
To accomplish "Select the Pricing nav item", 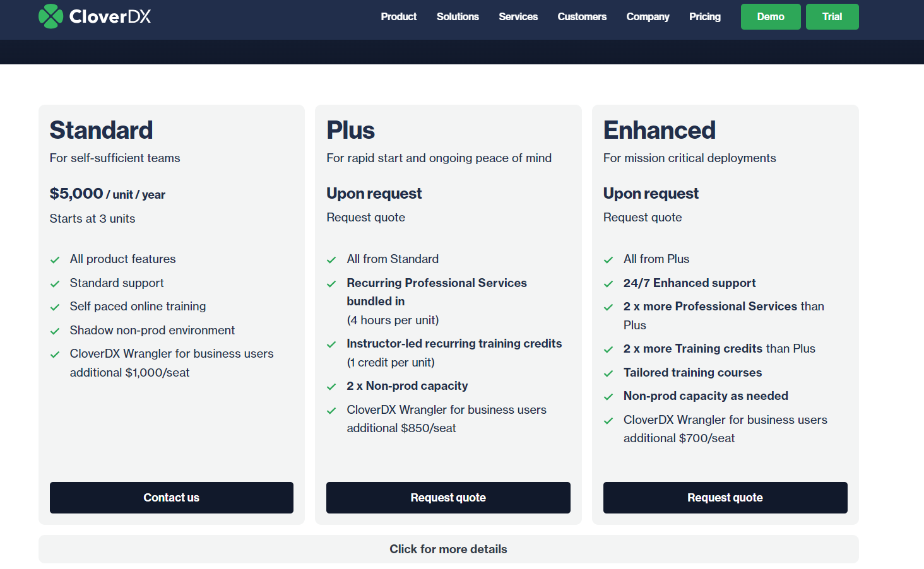I will 705,17.
